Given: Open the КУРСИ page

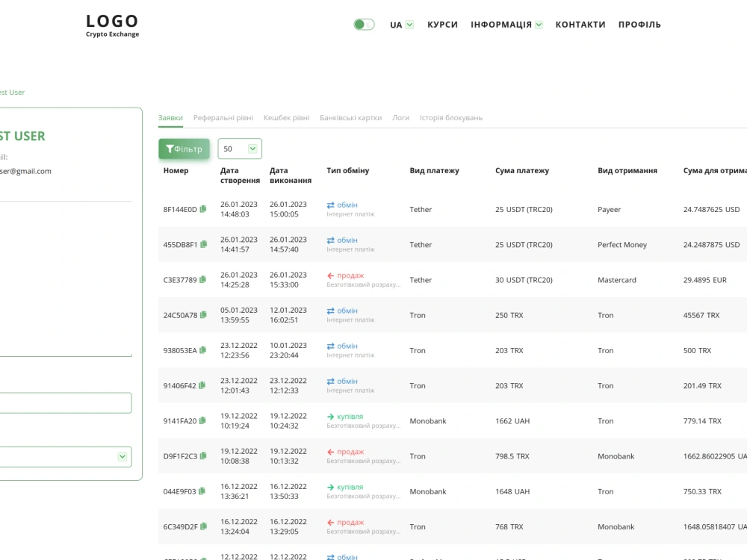Looking at the screenshot, I should (x=442, y=25).
